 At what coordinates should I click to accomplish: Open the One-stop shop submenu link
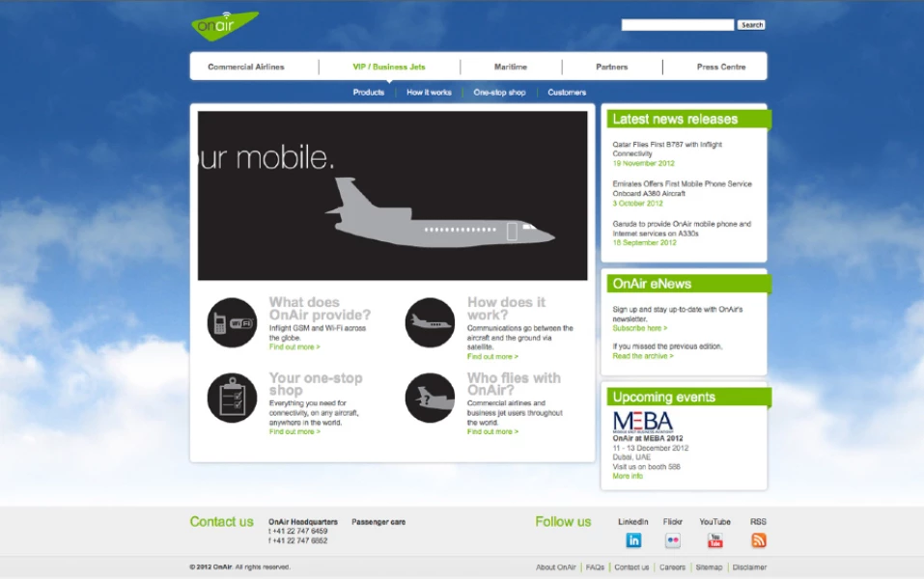point(499,93)
